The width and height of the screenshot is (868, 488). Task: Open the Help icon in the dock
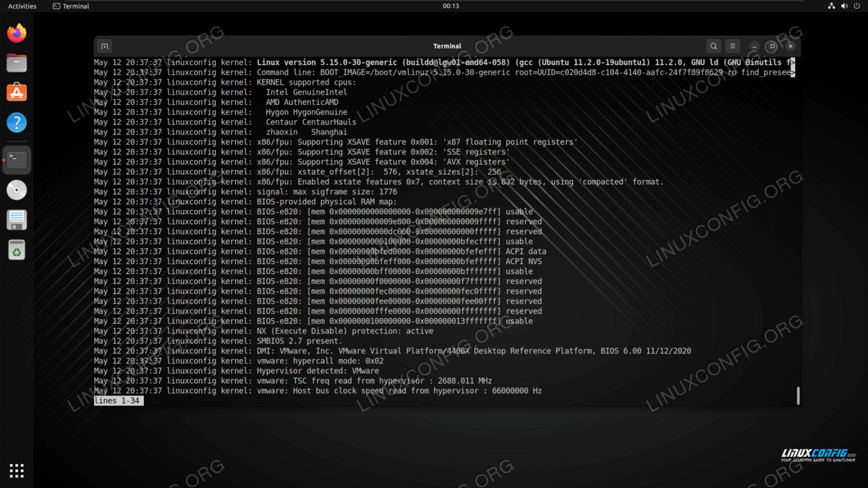pyautogui.click(x=17, y=122)
